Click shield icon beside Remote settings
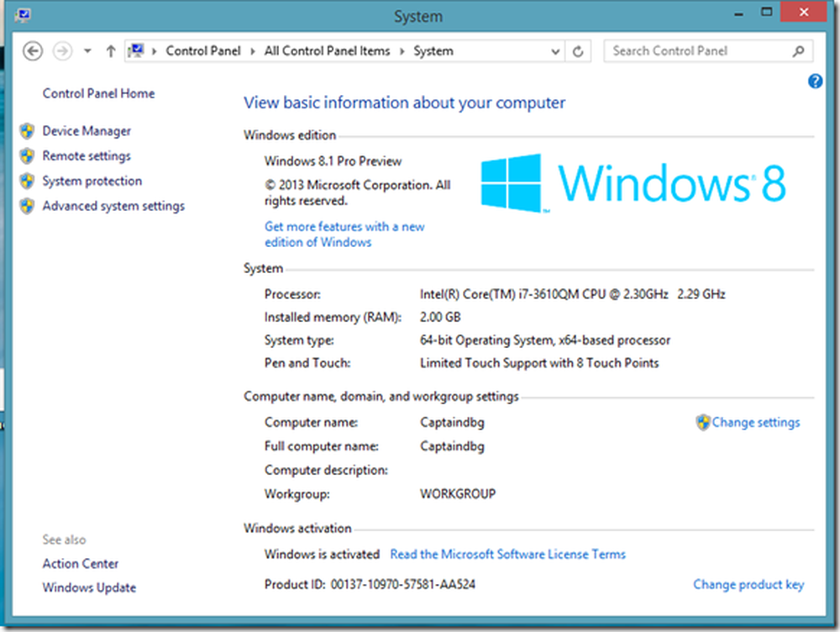 (27, 156)
